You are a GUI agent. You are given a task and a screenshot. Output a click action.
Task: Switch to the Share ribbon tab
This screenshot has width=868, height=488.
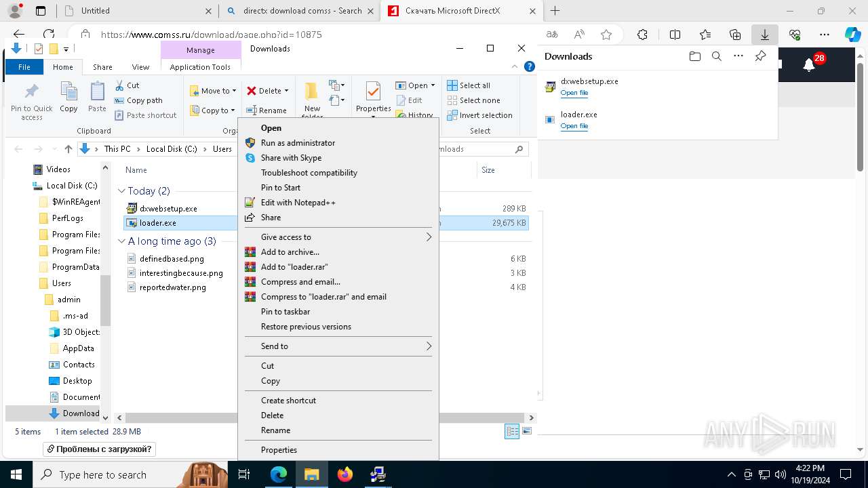point(102,67)
